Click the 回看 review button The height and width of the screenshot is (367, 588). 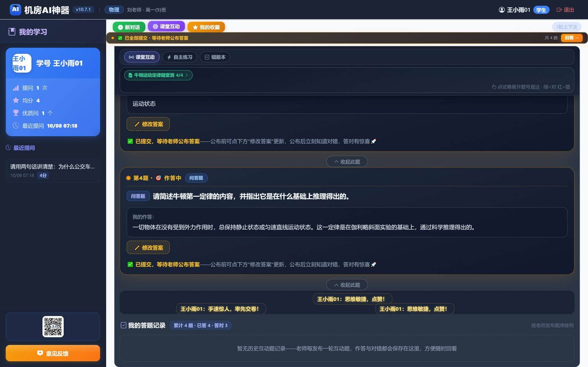[x=572, y=38]
